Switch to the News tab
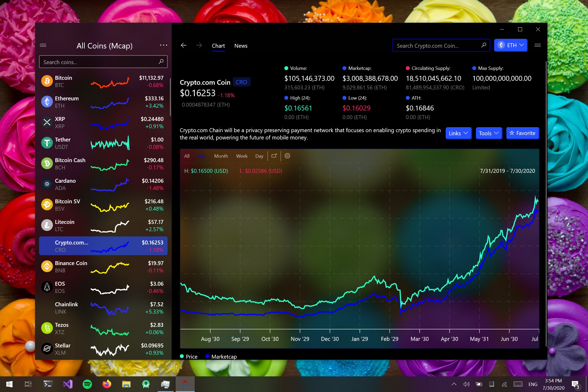588x392 pixels. tap(241, 46)
